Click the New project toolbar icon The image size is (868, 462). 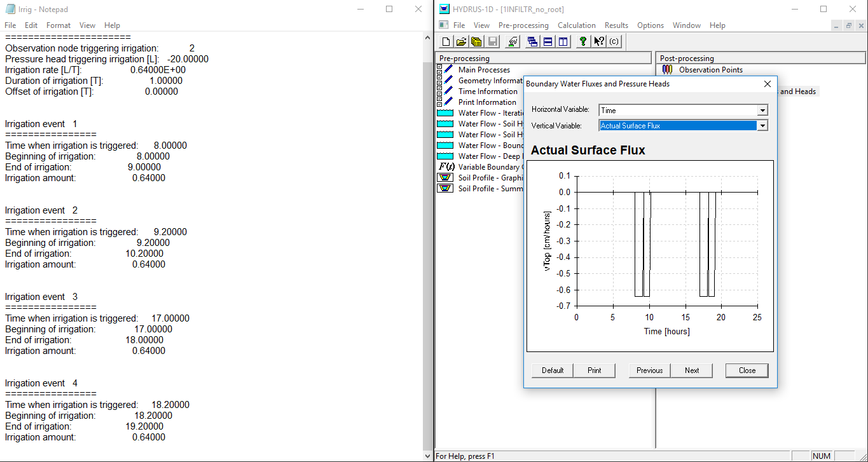pos(446,41)
